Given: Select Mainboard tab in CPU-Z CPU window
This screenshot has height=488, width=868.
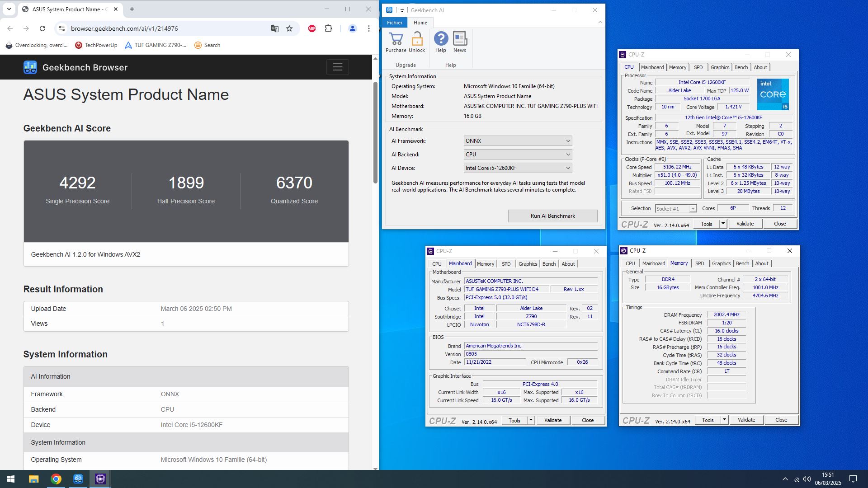Looking at the screenshot, I should pos(652,67).
